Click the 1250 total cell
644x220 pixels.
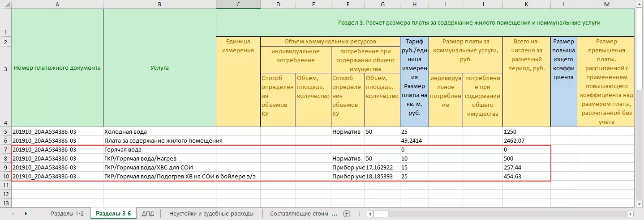pyautogui.click(x=527, y=131)
